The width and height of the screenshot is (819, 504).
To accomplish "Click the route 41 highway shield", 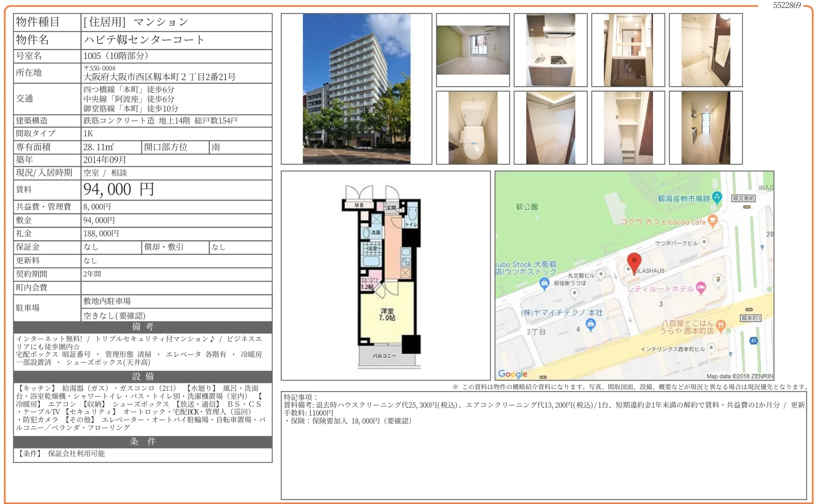I will point(753,341).
